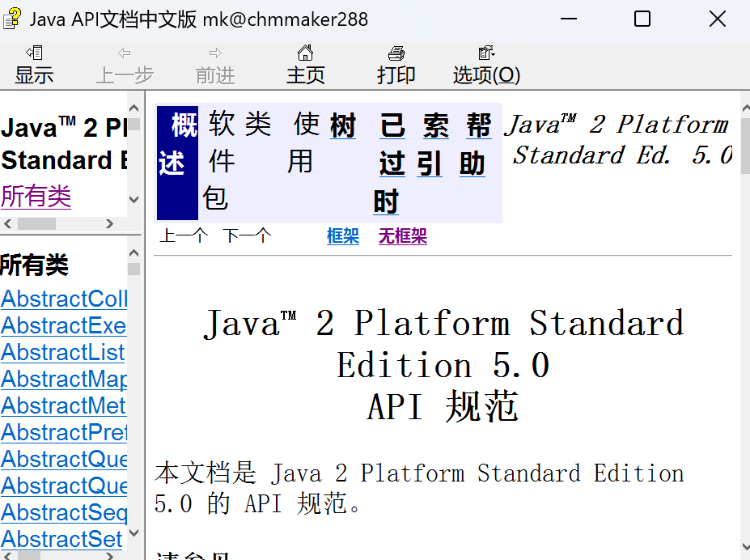
Task: Open the 索引 index link
Action: [432, 144]
